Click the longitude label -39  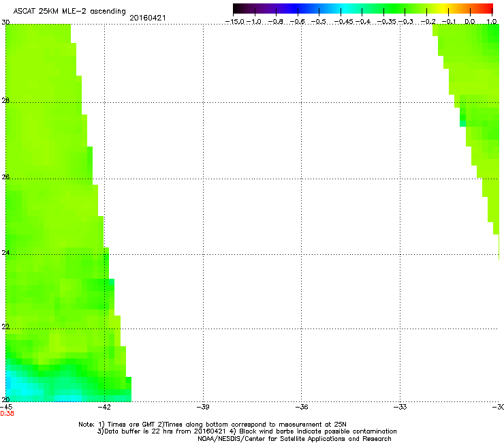pos(203,407)
